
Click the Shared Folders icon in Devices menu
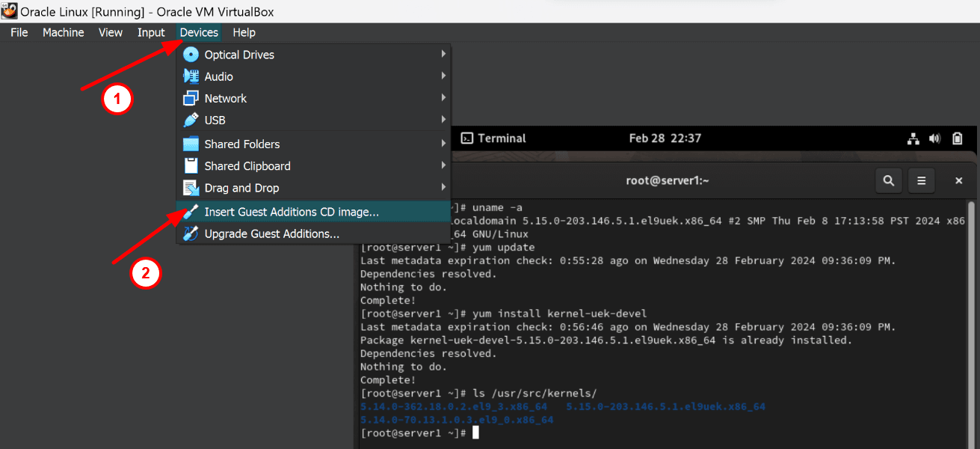(x=191, y=143)
